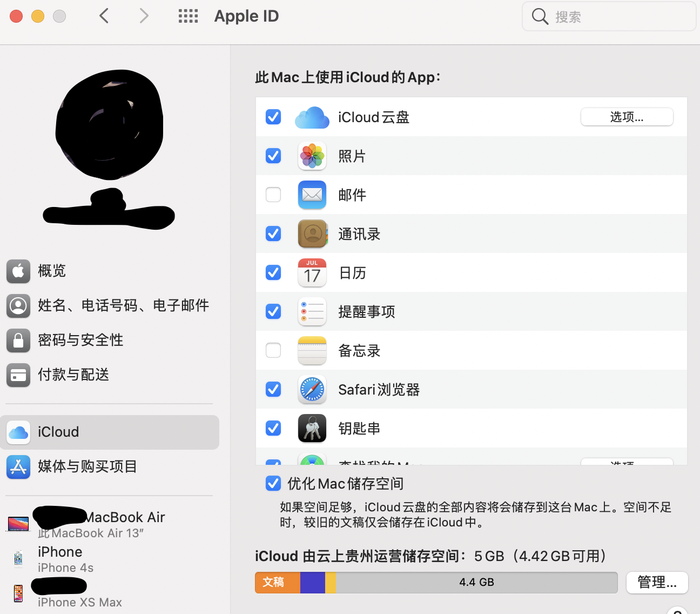The width and height of the screenshot is (700, 614).
Task: Click the 通讯录 label text
Action: (x=359, y=234)
